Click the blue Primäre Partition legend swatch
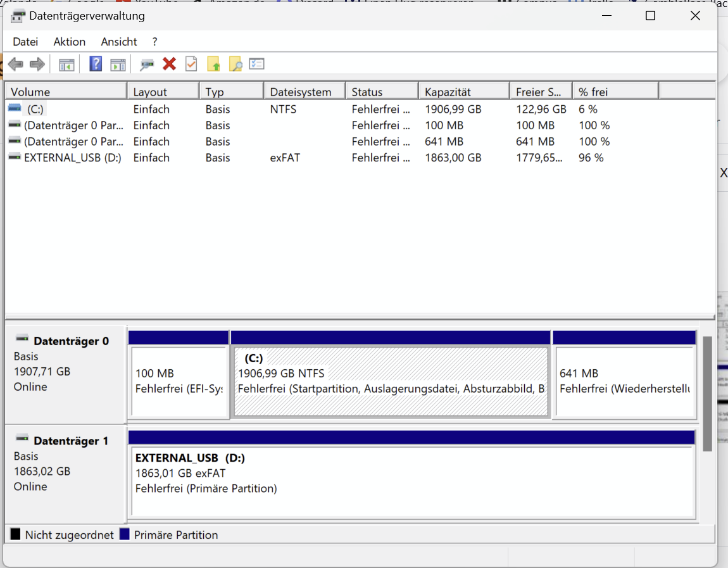The height and width of the screenshot is (568, 728). 124,534
